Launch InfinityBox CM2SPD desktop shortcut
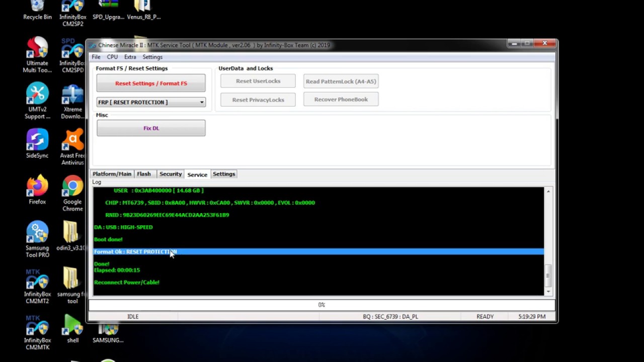 [72, 55]
